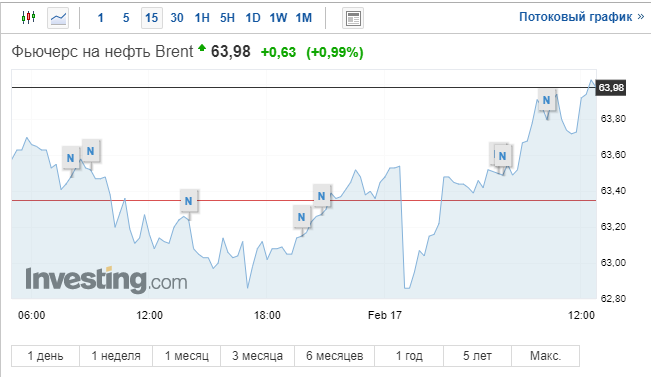This screenshot has height=377, width=651.
Task: Open the news table icon in toolbar
Action: pos(353,18)
